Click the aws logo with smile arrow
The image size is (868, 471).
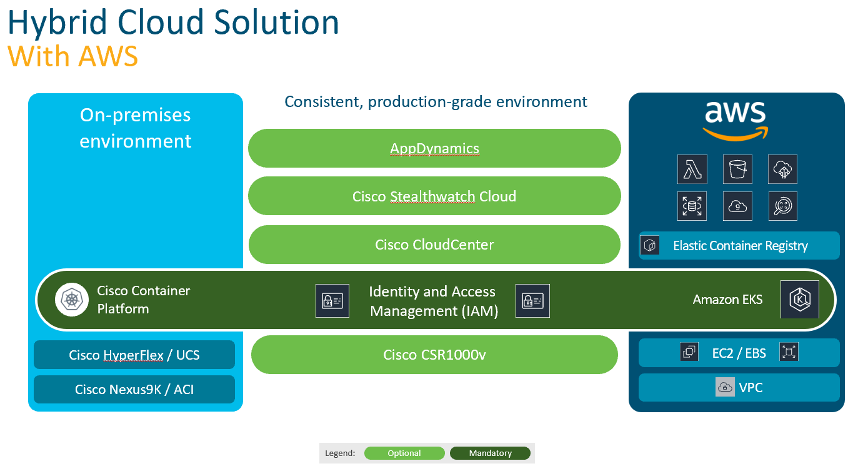735,119
